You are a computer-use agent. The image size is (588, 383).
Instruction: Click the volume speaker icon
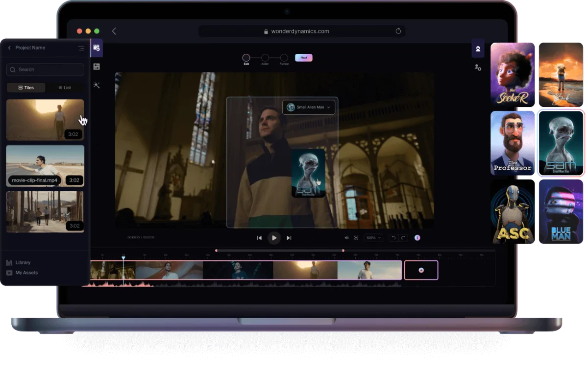click(346, 238)
